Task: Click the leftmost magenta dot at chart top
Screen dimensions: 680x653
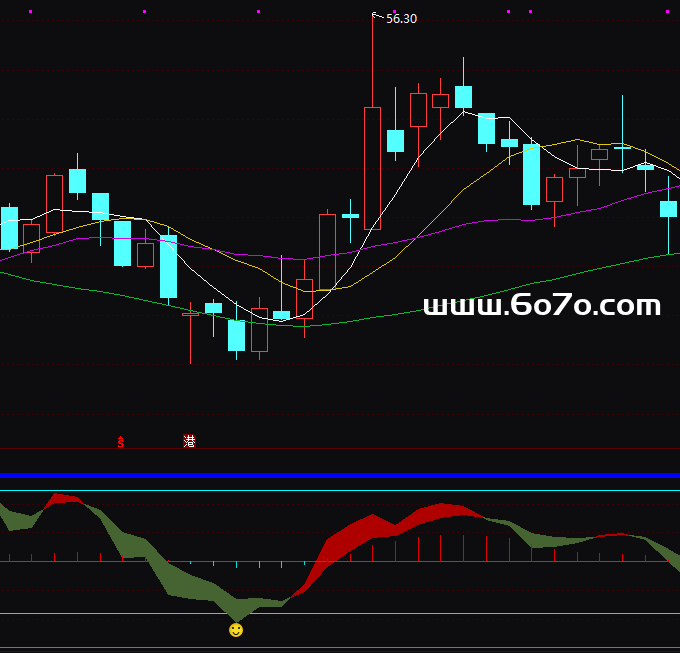Action: [30, 12]
